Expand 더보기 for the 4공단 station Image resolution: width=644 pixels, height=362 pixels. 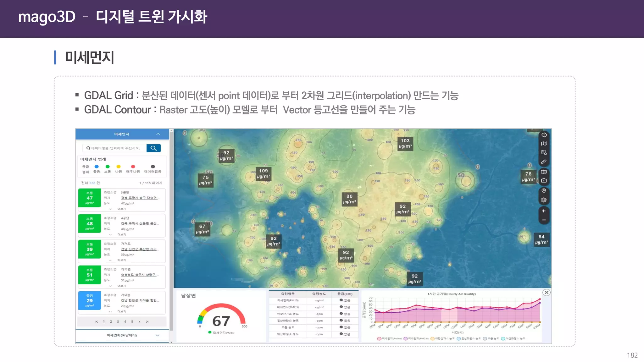tap(118, 234)
